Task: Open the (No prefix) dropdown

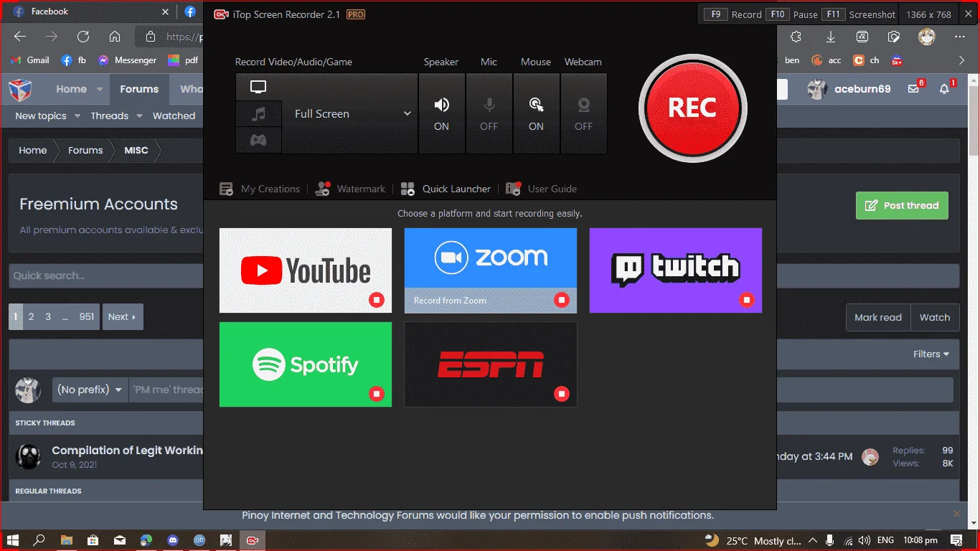Action: 90,390
